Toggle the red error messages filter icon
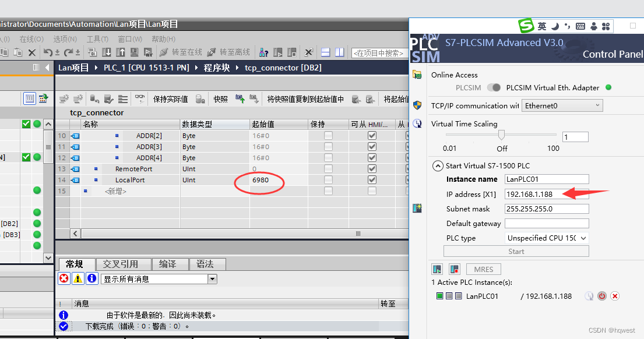Screen dimensions: 644x339 (64, 278)
